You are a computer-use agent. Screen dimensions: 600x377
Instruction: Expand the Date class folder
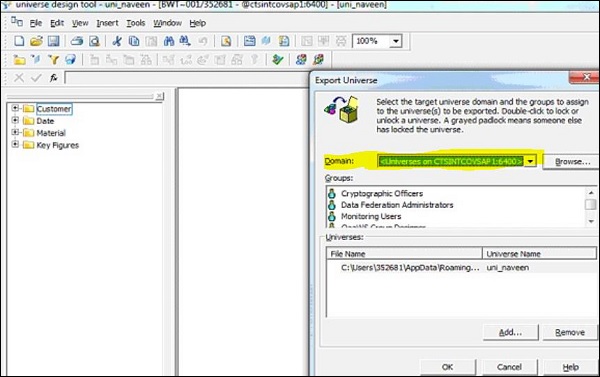point(15,120)
